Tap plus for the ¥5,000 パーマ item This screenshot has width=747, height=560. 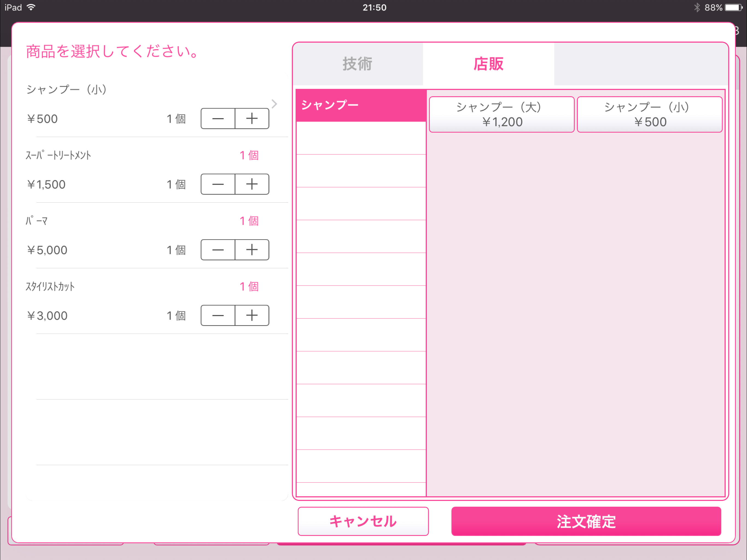tap(252, 250)
